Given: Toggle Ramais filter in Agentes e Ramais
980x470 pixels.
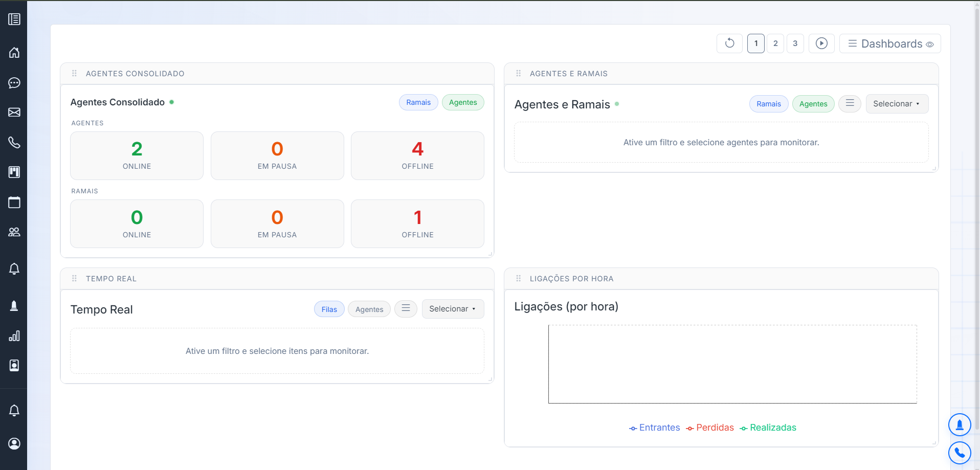Looking at the screenshot, I should (x=769, y=104).
